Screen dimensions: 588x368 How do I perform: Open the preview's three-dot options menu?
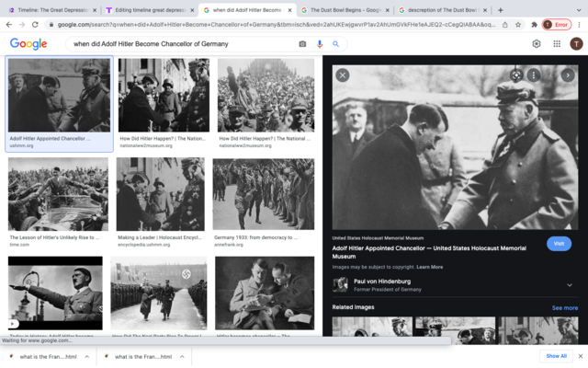534,75
